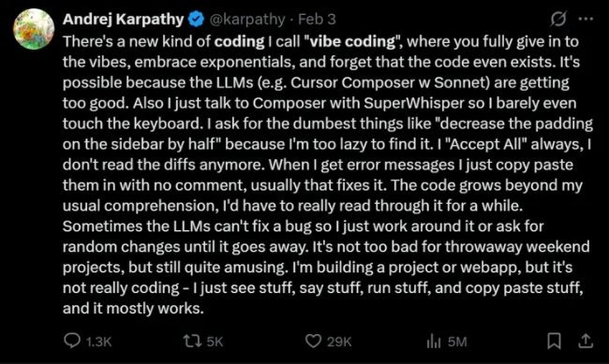Click the tweet's last line "and it mostly works."

click(133, 309)
